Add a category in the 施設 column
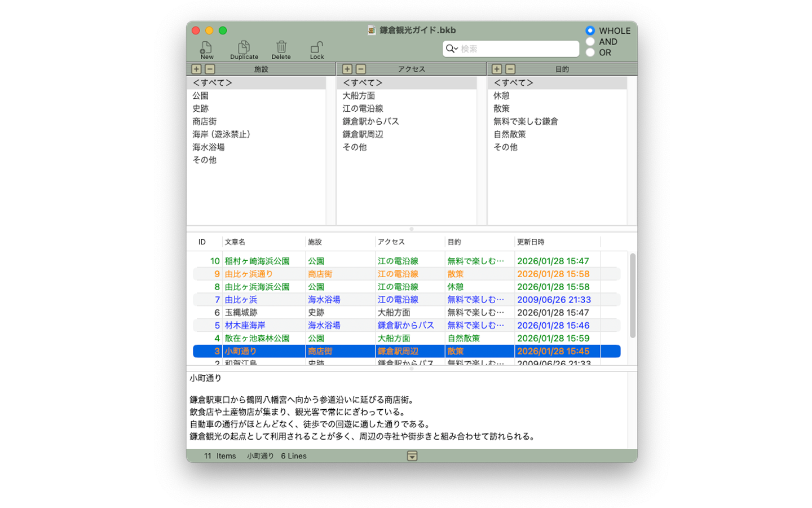Screen dimensions: 812x508 point(196,69)
